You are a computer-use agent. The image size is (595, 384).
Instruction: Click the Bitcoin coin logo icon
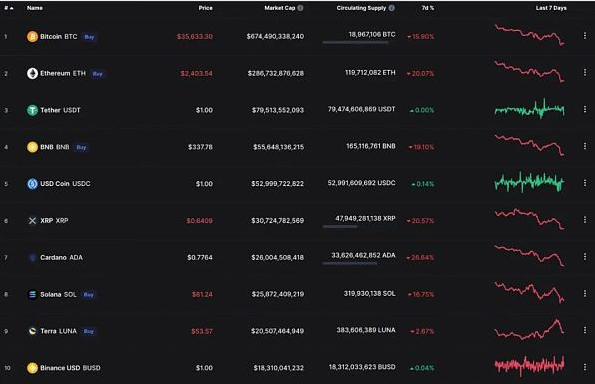(32, 36)
